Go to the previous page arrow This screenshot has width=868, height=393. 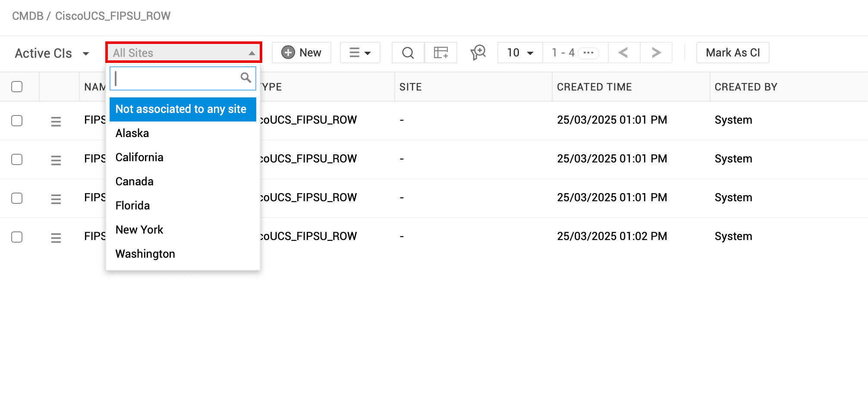pos(623,53)
